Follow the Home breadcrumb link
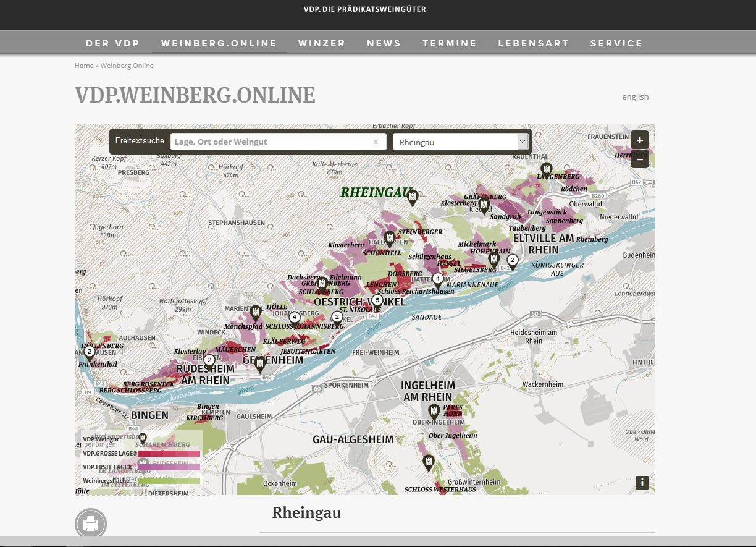Viewport: 756px width, 547px height. click(84, 66)
